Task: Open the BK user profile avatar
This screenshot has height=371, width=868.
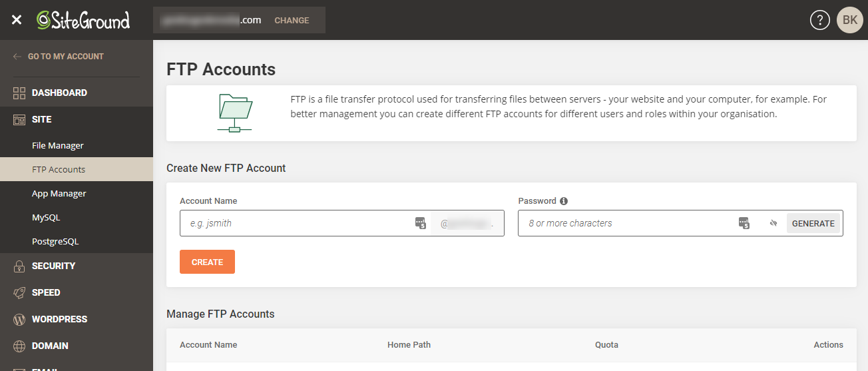Action: 849,20
